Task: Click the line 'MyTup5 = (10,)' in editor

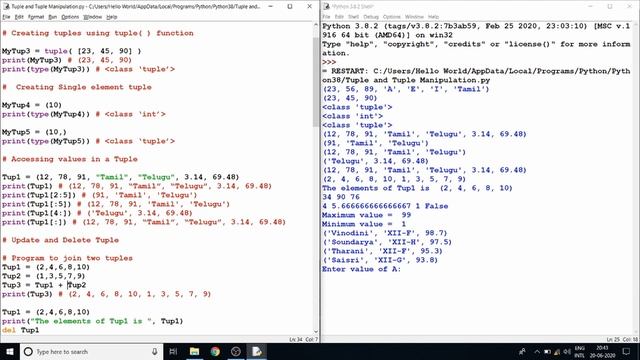Action: tap(34, 132)
